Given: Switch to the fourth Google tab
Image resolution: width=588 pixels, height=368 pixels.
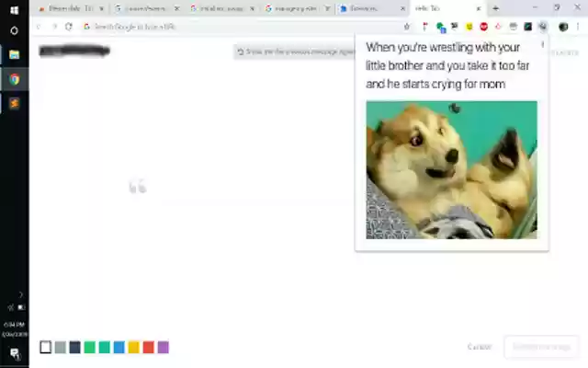Looking at the screenshot, I should tap(296, 8).
